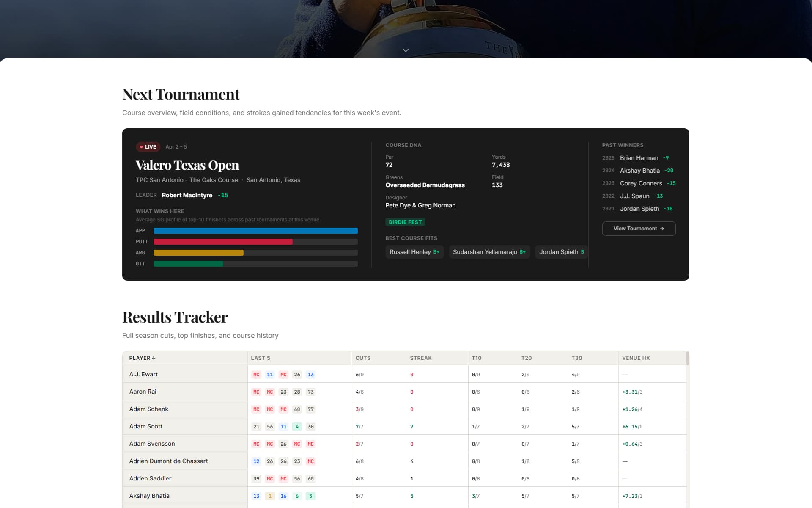The image size is (812, 508).
Task: Click Akshay Bhatia's gold 1st place badge
Action: coord(270,496)
